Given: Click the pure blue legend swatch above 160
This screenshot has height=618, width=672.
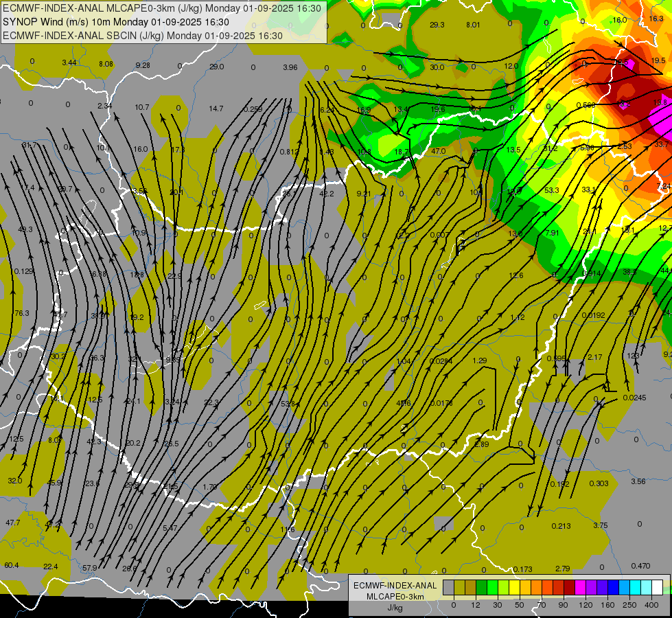Looking at the screenshot, I should [x=614, y=587].
